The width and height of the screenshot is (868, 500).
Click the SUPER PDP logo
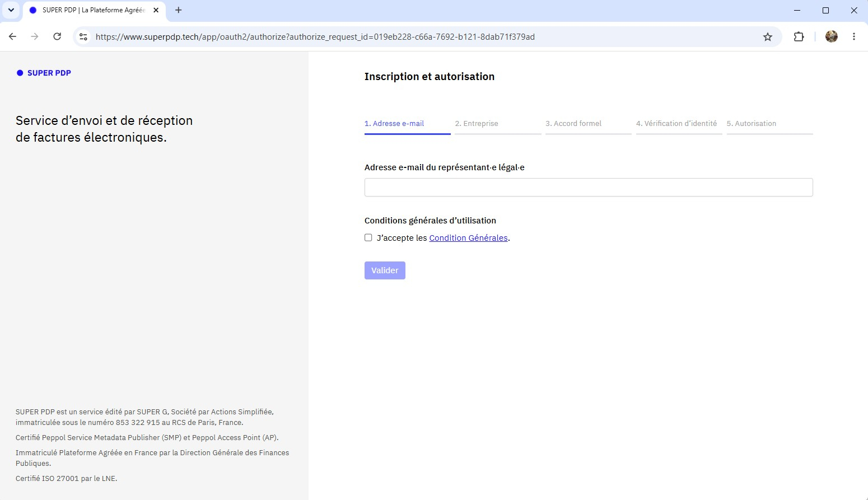44,73
